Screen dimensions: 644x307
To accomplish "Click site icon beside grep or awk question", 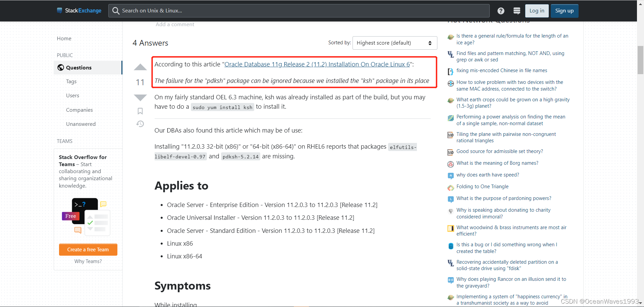I will [451, 54].
